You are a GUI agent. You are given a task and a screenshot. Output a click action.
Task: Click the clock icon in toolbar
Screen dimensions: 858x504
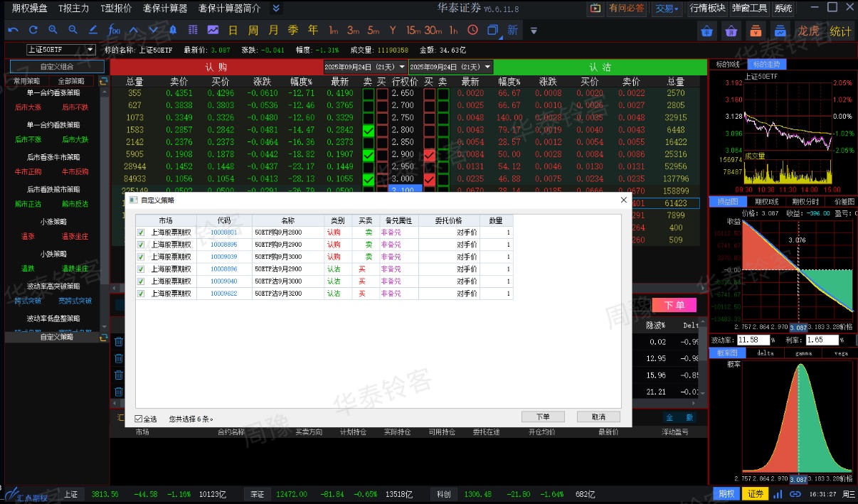point(472,31)
